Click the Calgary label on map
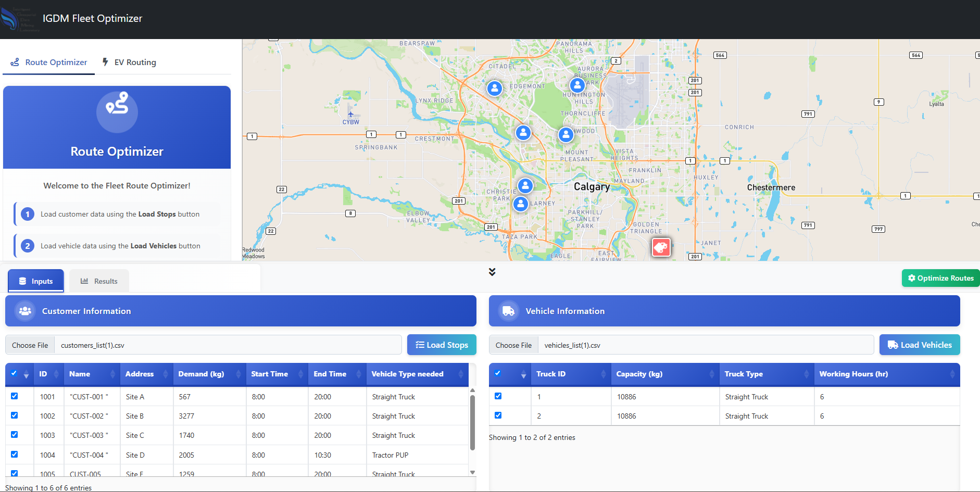This screenshot has height=492, width=980. pos(592,186)
